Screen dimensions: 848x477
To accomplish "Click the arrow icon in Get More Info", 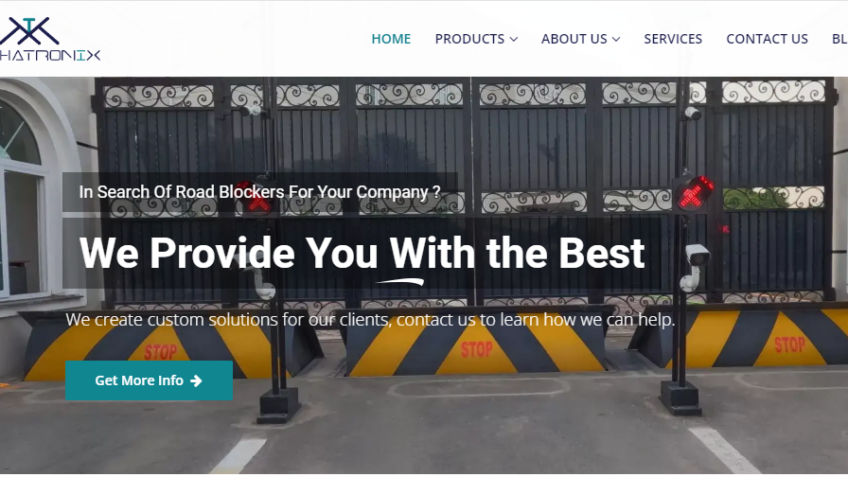I will 196,381.
